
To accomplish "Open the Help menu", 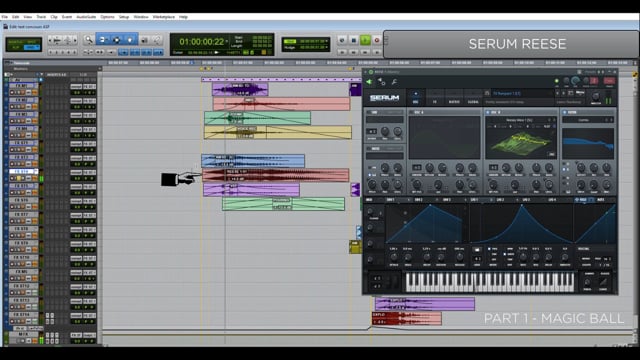I will [x=183, y=17].
